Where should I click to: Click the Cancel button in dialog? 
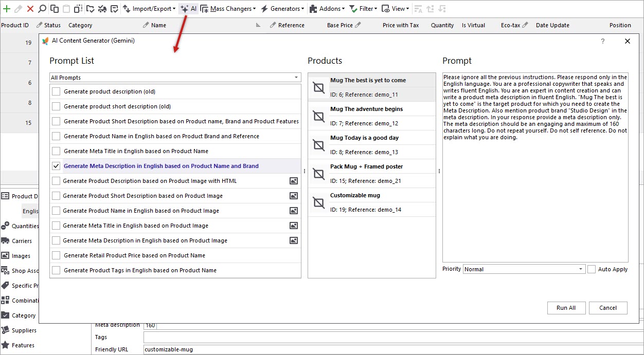click(x=608, y=308)
